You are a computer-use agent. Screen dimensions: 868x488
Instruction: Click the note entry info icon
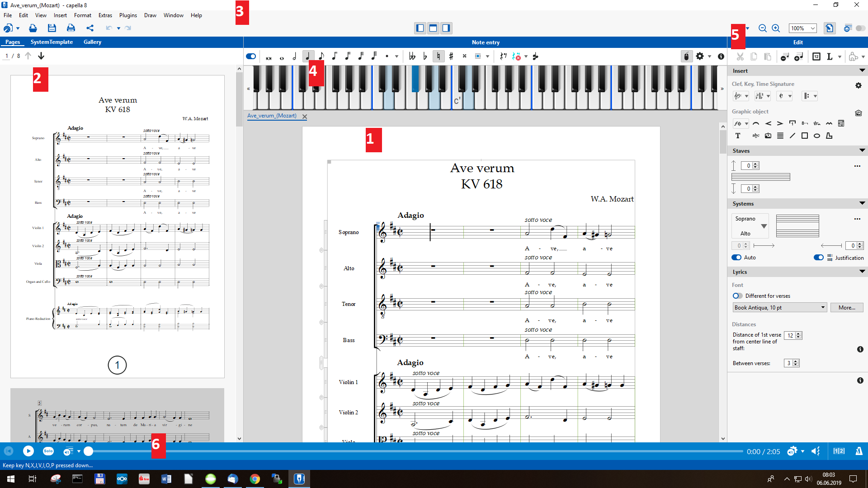(x=721, y=56)
